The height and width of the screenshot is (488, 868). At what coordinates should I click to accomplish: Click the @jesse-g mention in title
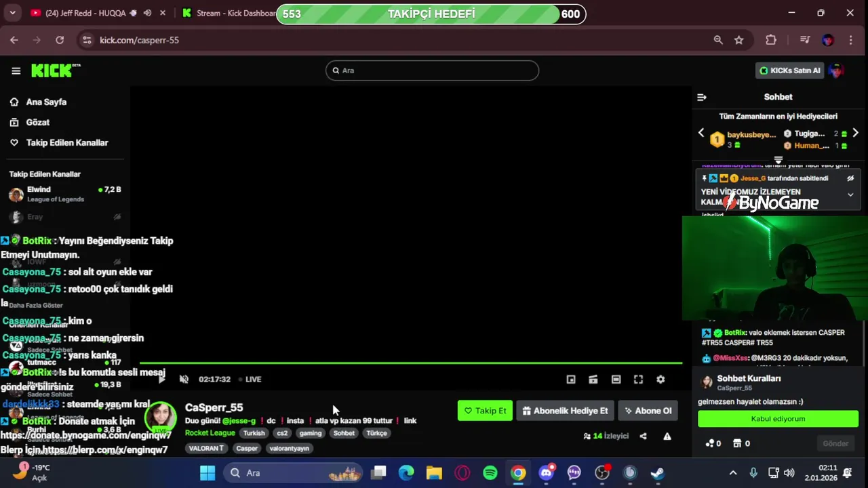[239, 421]
